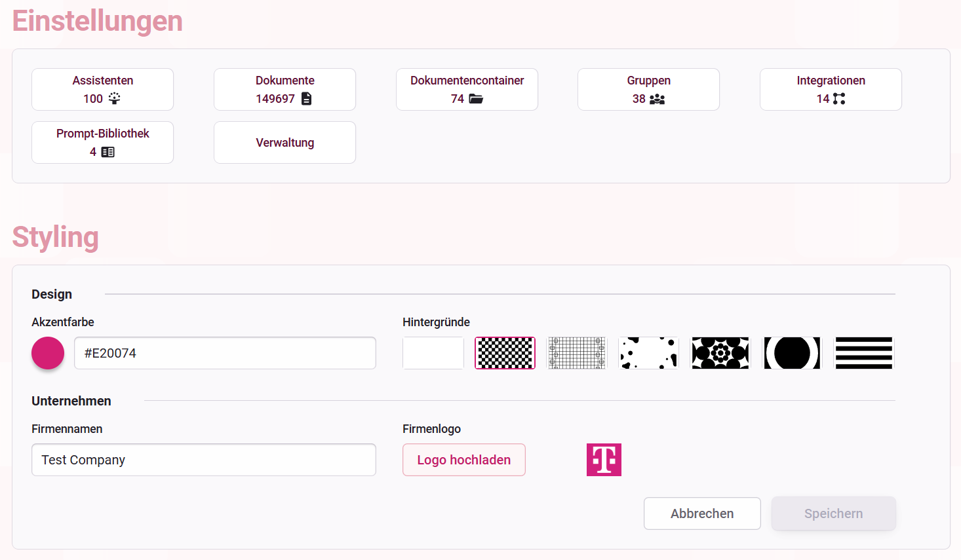Open the Integrationen tile
Viewport: 961px width, 560px height.
pyautogui.click(x=831, y=90)
